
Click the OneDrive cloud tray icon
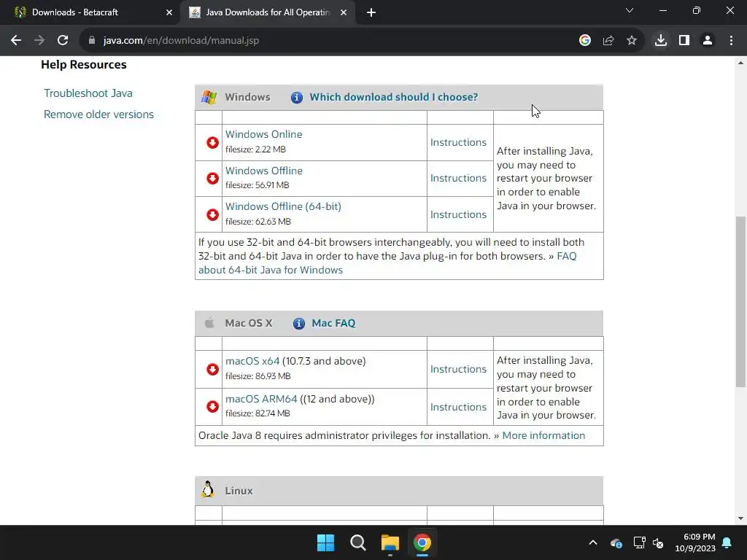[616, 542]
